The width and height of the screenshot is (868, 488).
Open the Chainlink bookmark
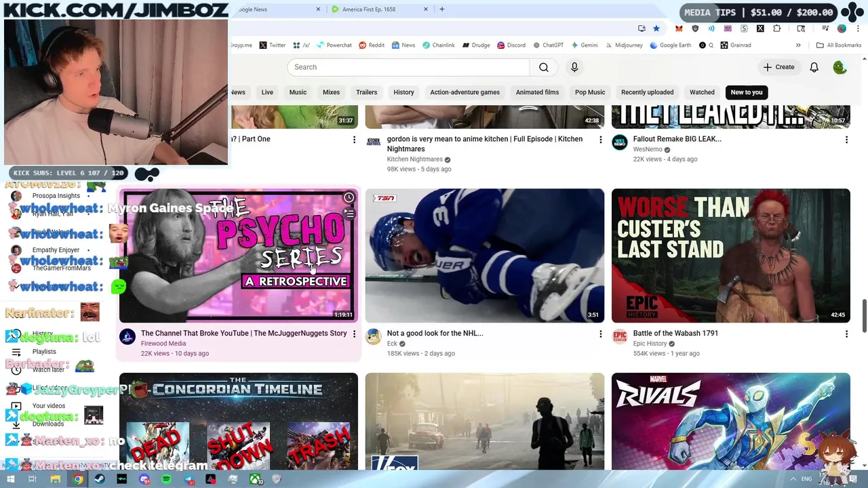pyautogui.click(x=438, y=45)
